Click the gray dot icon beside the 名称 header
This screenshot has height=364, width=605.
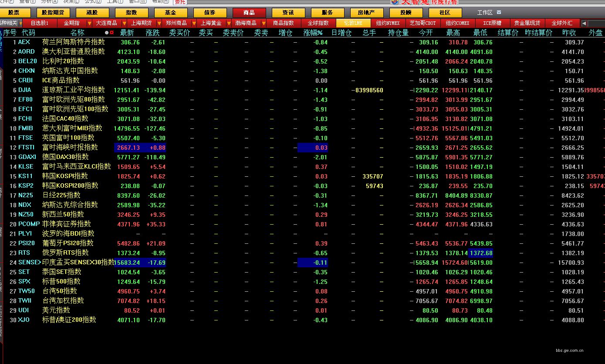[107, 33]
